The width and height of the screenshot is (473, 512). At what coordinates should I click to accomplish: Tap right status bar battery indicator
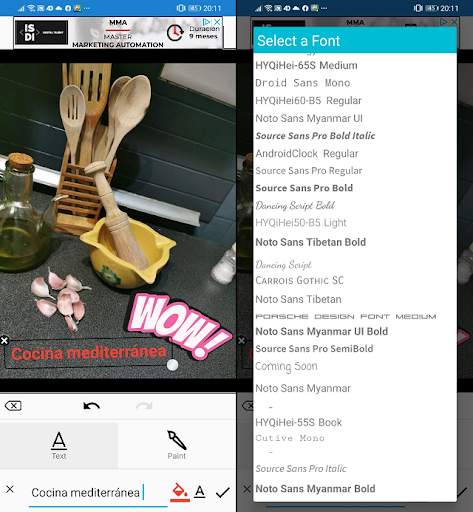pos(432,8)
